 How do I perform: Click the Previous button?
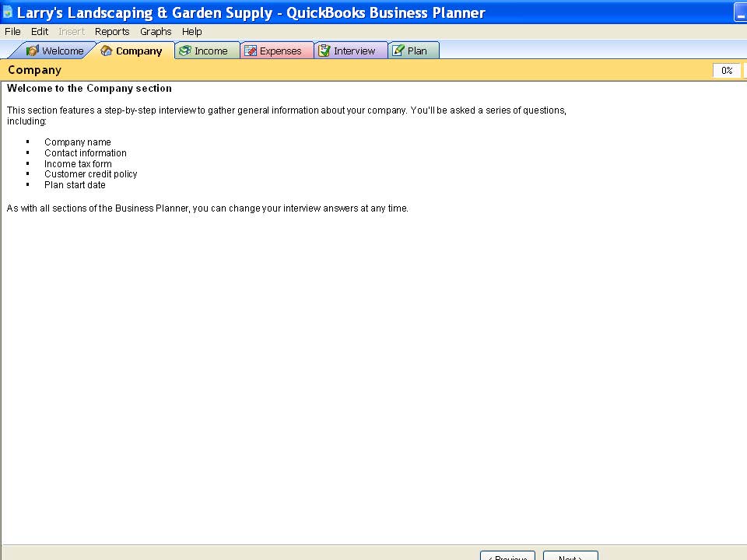pyautogui.click(x=508, y=555)
